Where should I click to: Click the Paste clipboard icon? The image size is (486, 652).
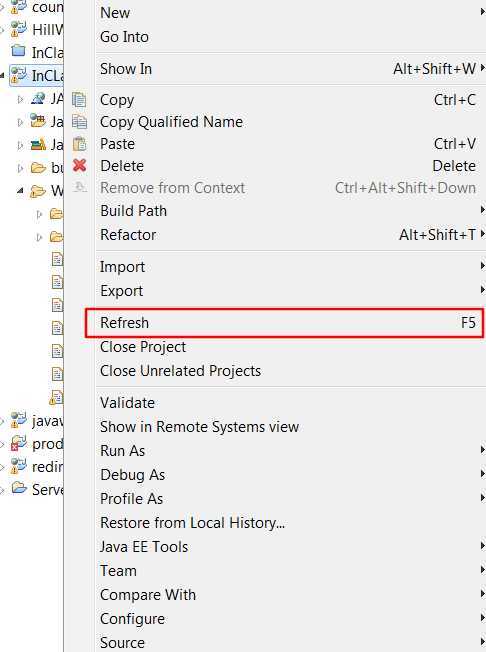79,144
